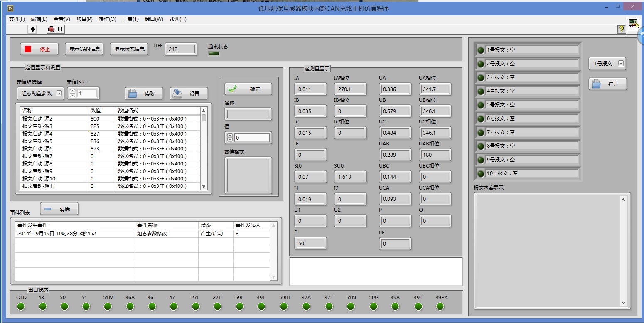Click the F frequency value 50
The image size is (644, 323).
[311, 244]
